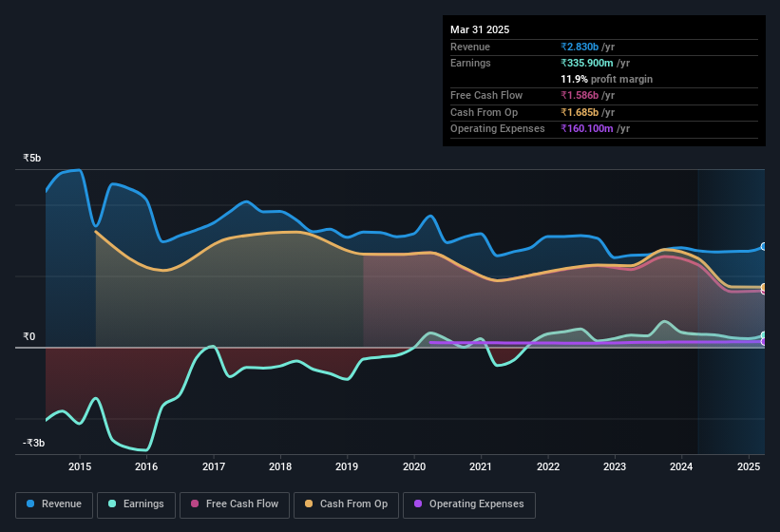The image size is (780, 532).
Task: Click the 2018 x-axis label
Action: click(280, 466)
